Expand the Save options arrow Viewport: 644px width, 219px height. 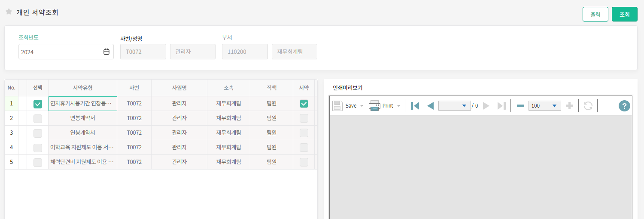click(361, 106)
